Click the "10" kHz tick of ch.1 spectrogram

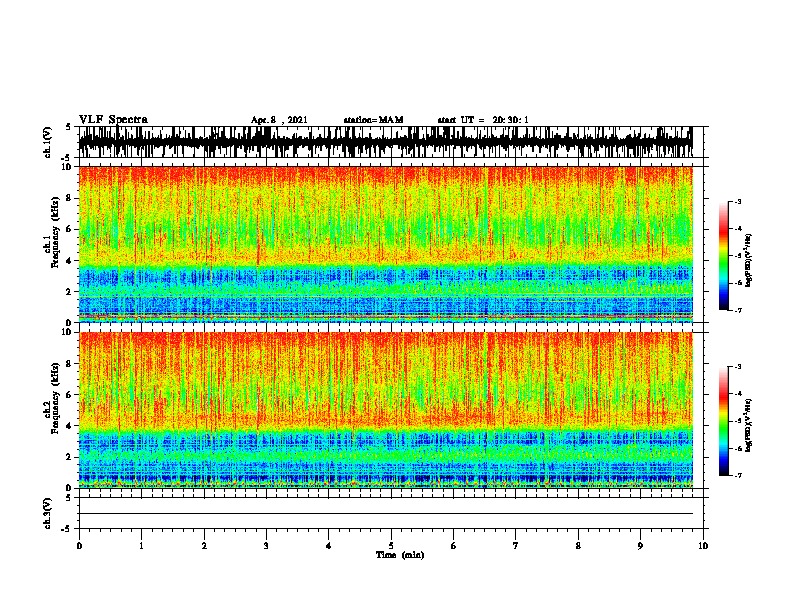[68, 167]
